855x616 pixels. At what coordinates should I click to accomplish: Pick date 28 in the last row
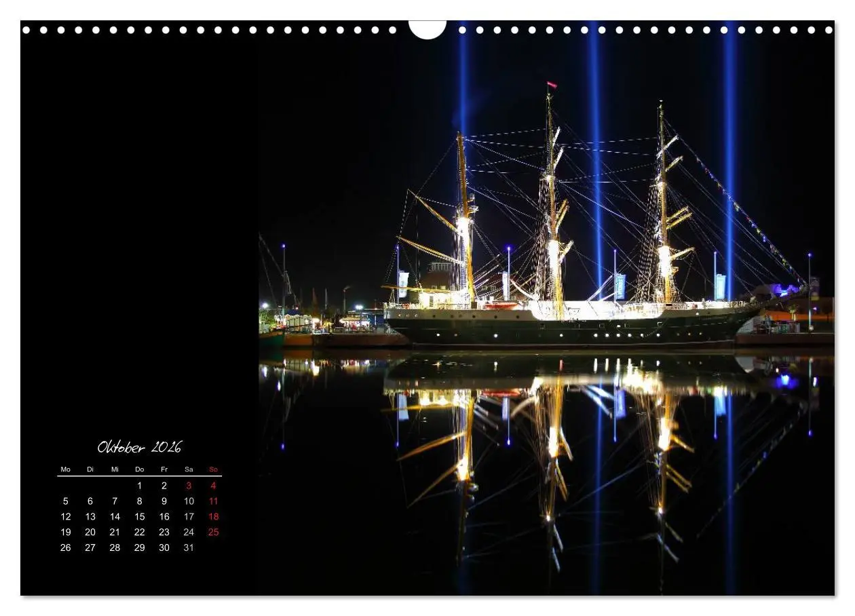click(x=115, y=548)
